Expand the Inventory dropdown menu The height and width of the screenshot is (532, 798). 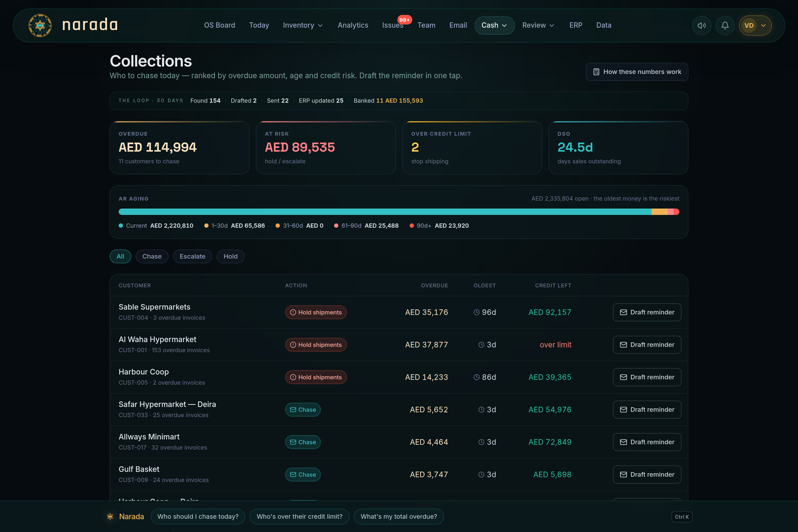tap(303, 26)
